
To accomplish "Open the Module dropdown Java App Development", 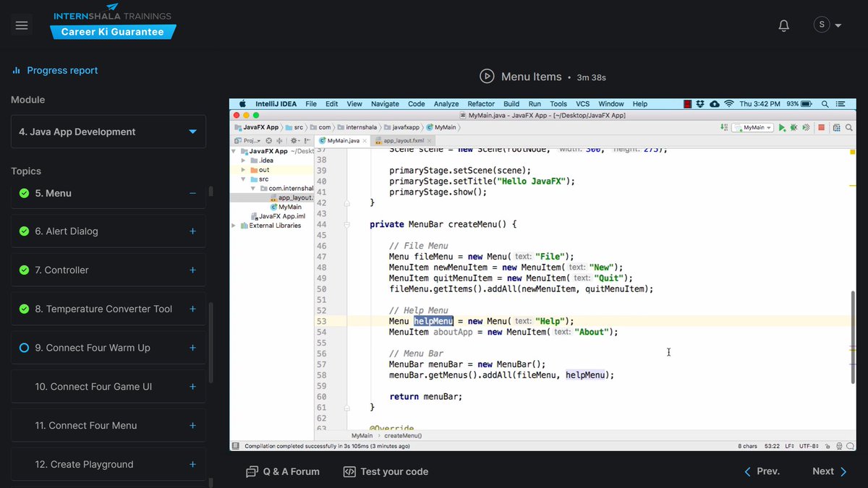I will point(109,132).
